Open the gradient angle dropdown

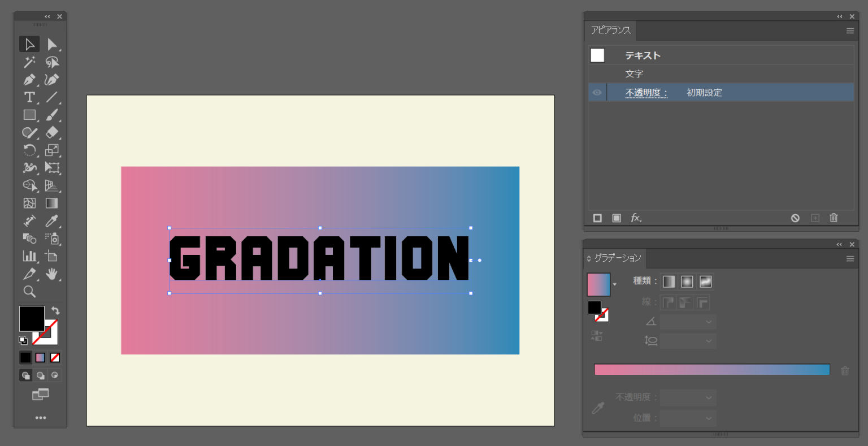tap(709, 322)
